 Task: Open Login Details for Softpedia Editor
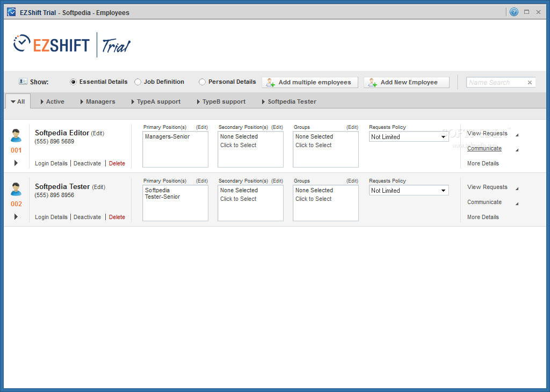[x=51, y=163]
